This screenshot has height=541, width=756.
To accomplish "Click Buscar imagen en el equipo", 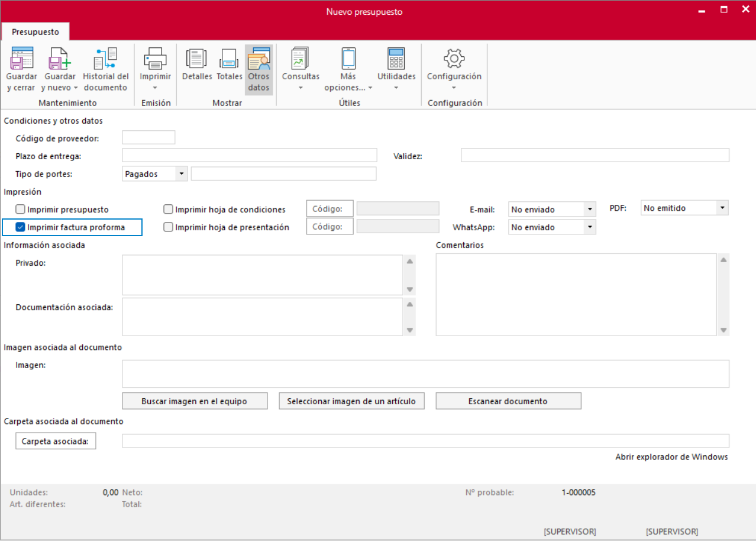I will pos(195,401).
